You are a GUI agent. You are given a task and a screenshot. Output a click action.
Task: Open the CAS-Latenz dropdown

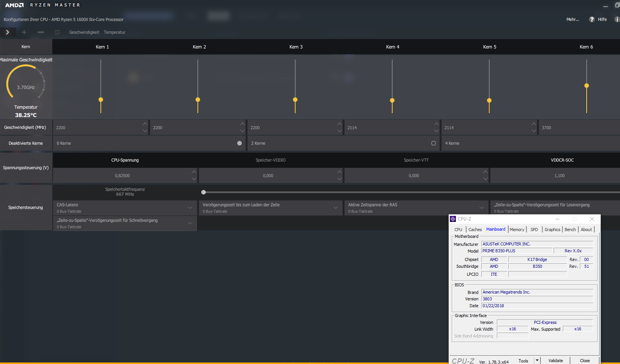(125, 208)
